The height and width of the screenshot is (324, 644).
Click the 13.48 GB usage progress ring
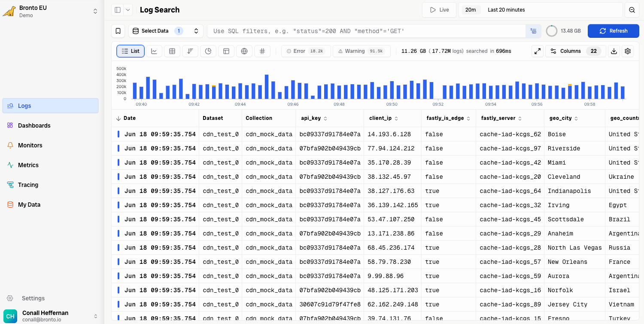[x=552, y=31]
